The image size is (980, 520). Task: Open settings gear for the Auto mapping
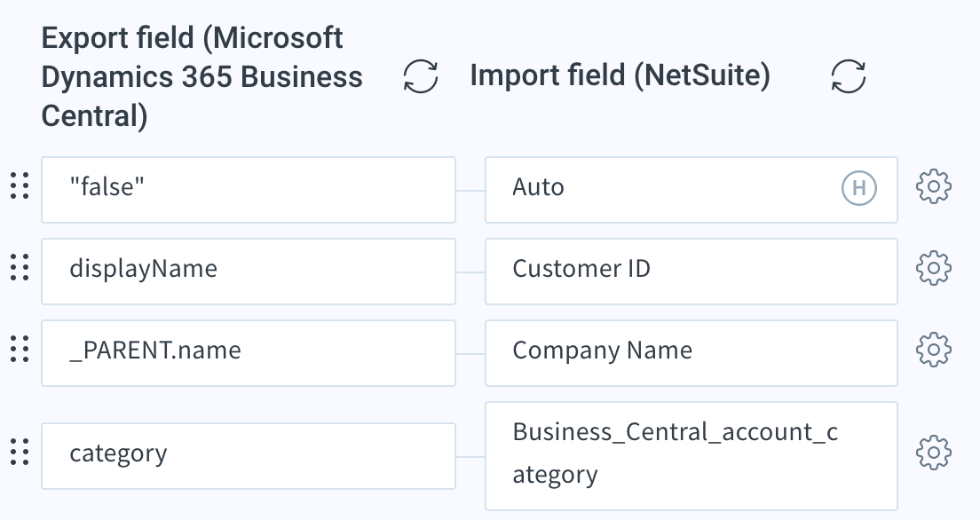tap(934, 187)
